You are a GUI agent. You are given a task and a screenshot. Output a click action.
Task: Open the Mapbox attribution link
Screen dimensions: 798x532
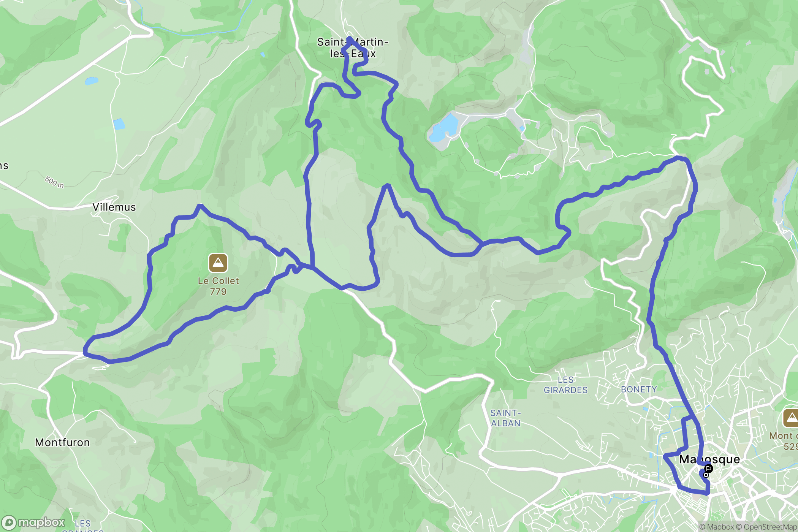(x=717, y=527)
